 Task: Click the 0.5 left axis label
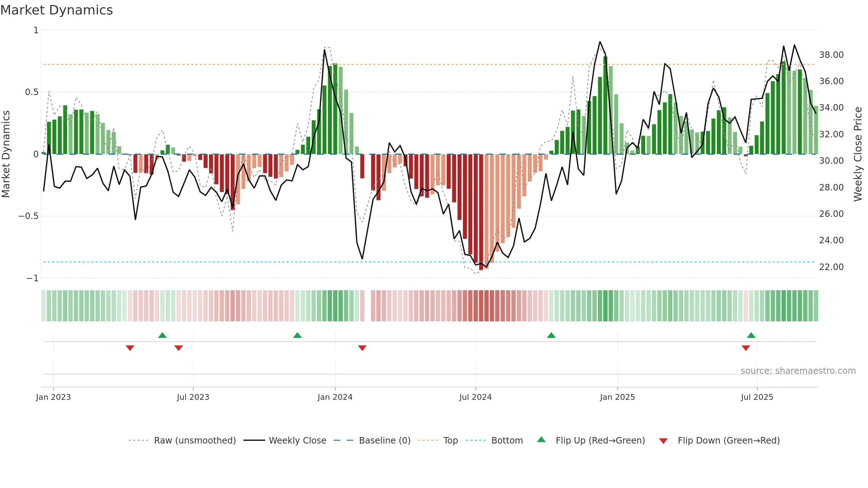coord(32,92)
